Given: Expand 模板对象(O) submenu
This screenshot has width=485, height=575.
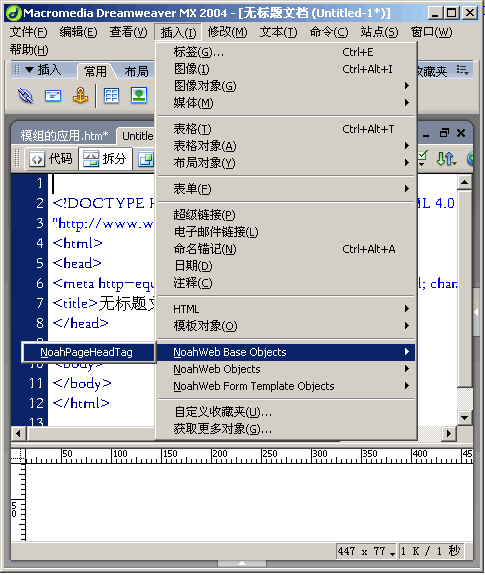Looking at the screenshot, I should pos(287,326).
